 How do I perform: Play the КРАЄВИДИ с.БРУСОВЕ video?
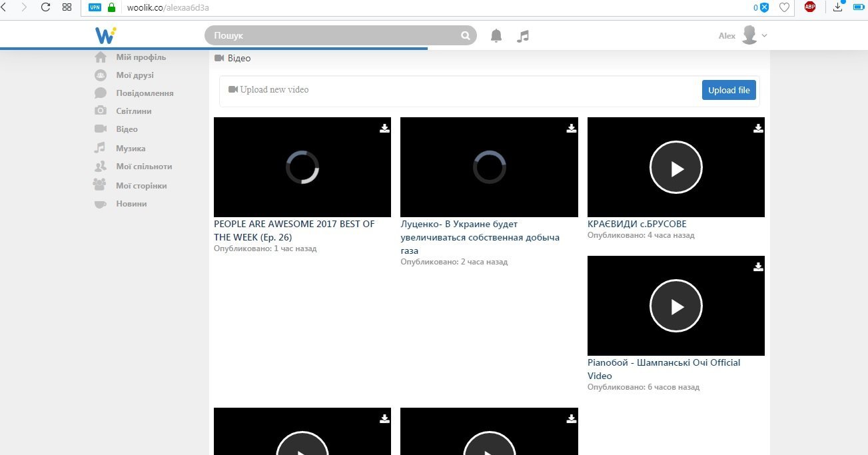coord(675,168)
